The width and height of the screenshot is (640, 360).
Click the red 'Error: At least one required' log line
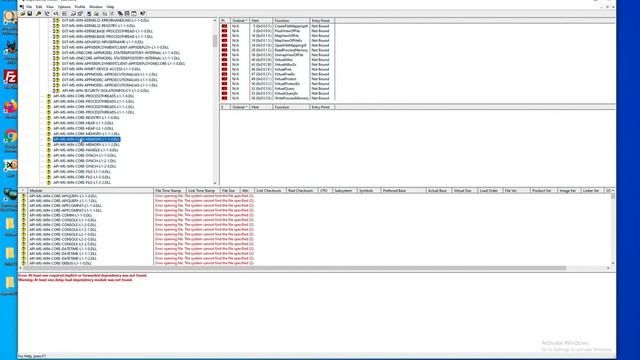pos(82,276)
